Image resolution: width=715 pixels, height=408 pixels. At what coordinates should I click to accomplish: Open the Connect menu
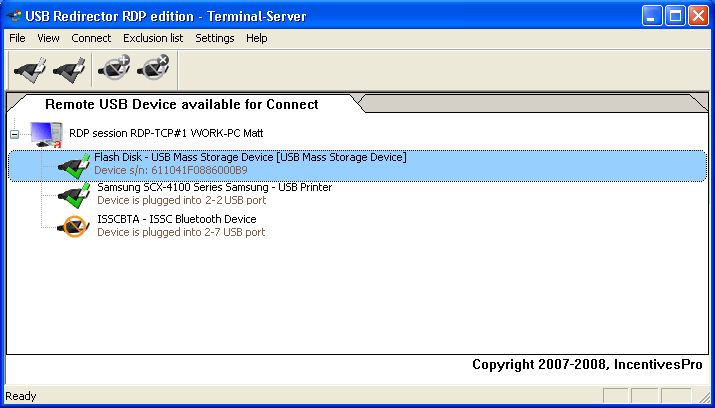point(91,38)
